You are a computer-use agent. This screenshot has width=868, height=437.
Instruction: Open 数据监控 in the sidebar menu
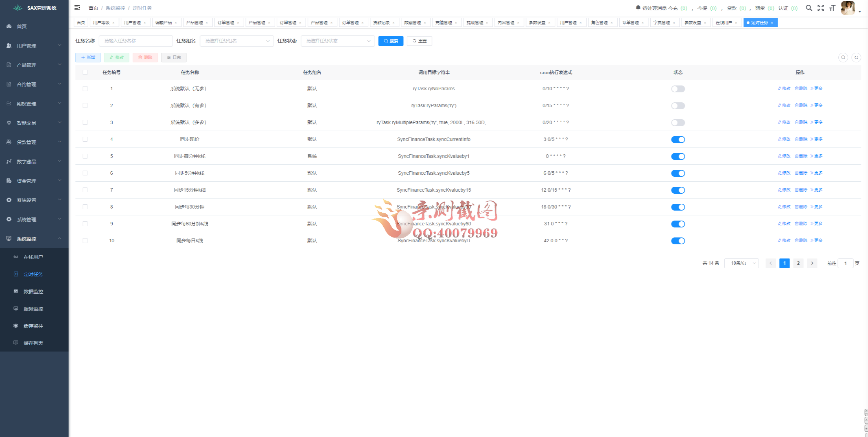click(33, 292)
